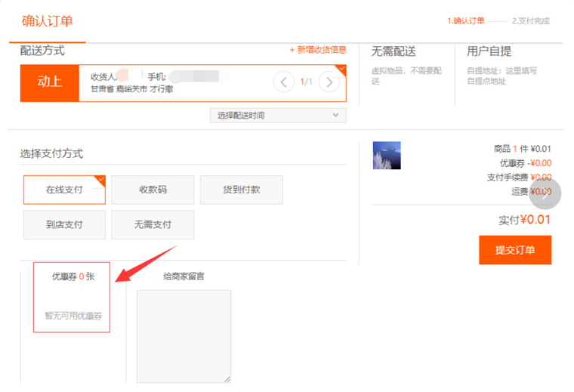This screenshot has height=392, width=574.
Task: Click the previous address arrow icon
Action: [x=284, y=82]
